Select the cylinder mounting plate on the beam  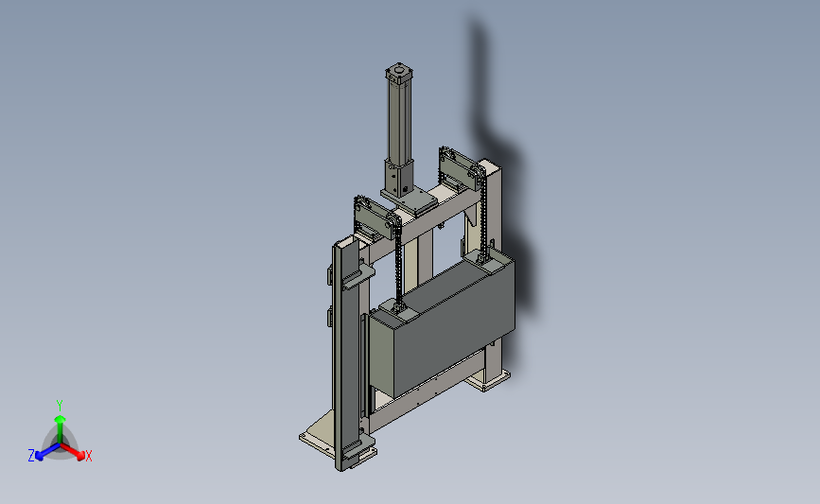click(x=410, y=201)
